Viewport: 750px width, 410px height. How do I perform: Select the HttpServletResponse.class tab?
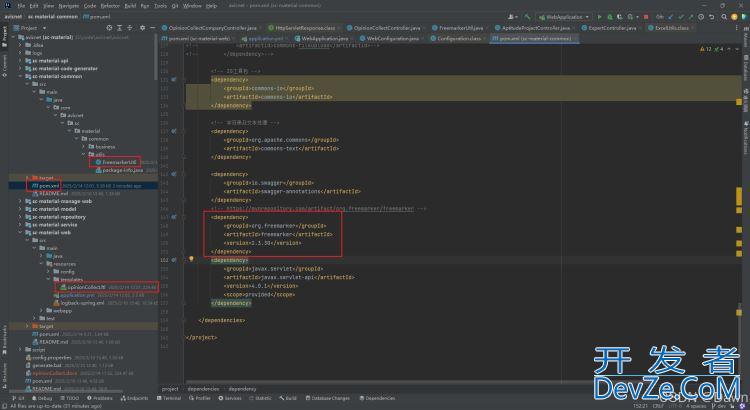click(x=305, y=28)
